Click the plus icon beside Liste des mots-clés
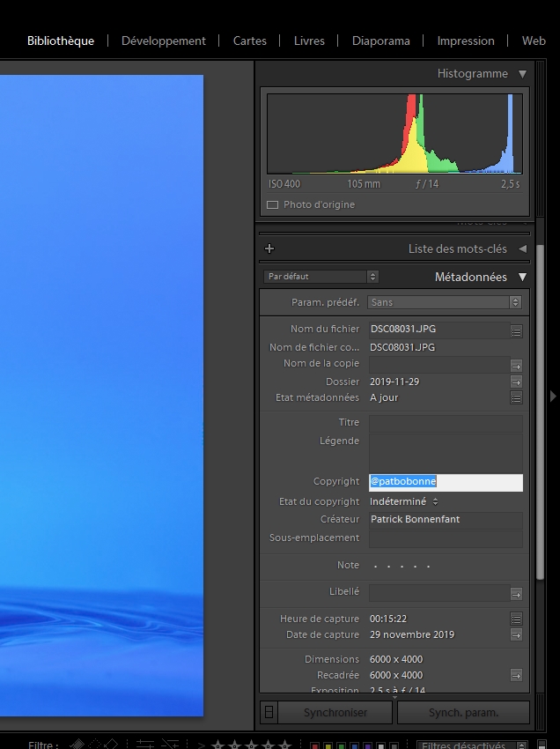Image resolution: width=560 pixels, height=749 pixels. [x=269, y=248]
